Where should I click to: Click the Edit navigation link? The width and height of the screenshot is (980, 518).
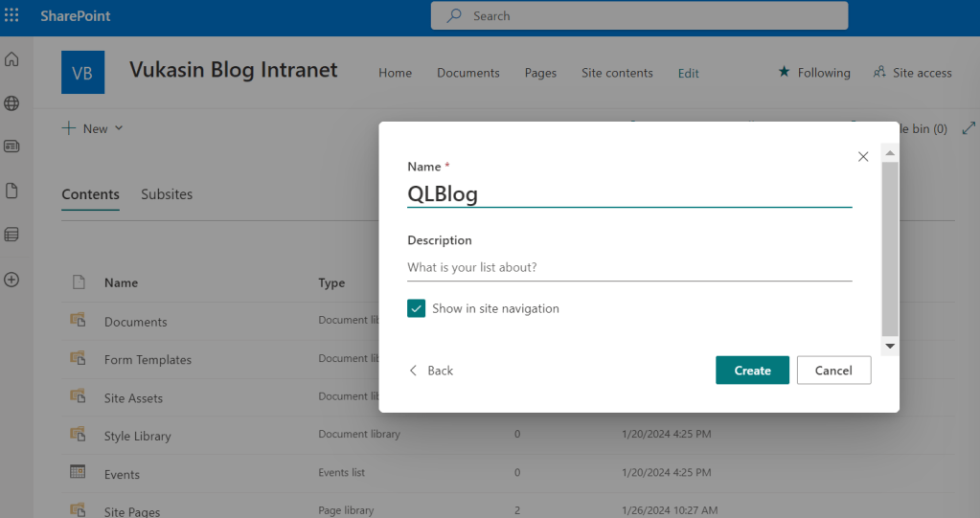[x=689, y=73]
